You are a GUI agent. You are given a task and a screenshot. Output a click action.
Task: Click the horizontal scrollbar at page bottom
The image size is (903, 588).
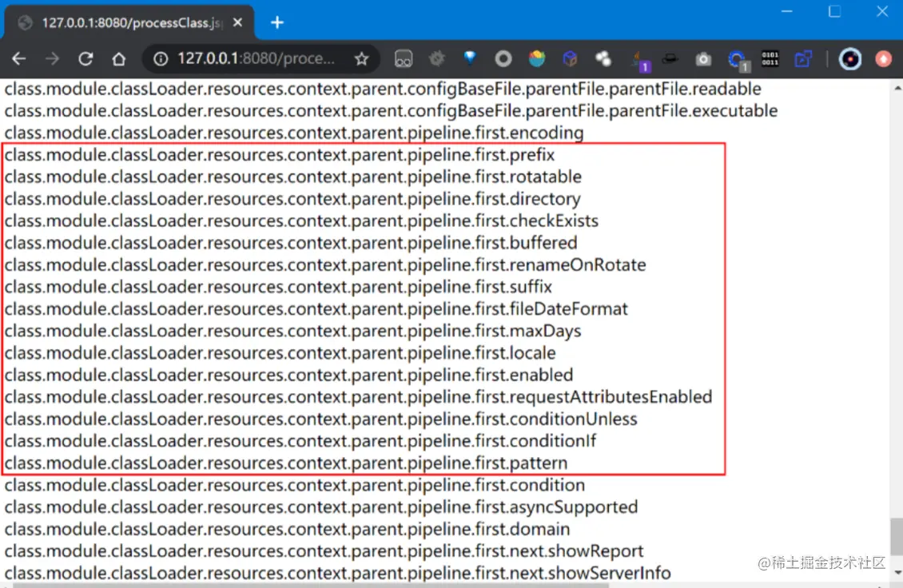[x=311, y=585]
